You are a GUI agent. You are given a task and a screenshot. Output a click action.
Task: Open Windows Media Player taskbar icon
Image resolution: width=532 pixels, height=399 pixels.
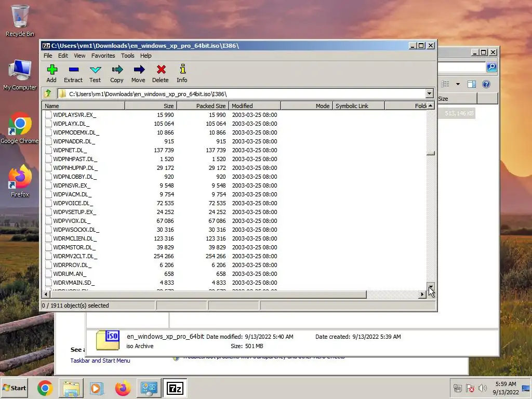click(97, 388)
